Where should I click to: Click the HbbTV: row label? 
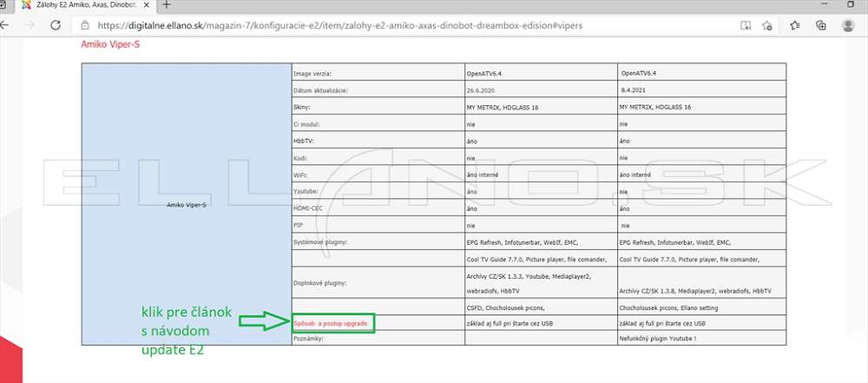(304, 141)
